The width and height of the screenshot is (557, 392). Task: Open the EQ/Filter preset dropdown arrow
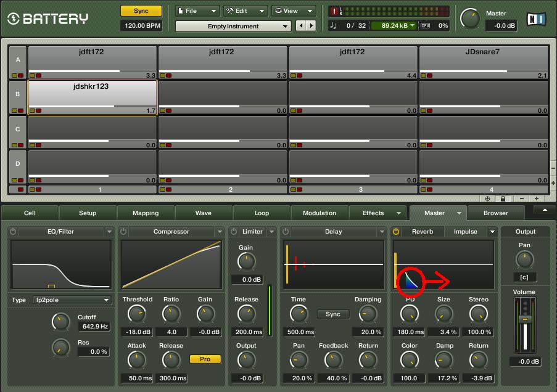point(109,232)
